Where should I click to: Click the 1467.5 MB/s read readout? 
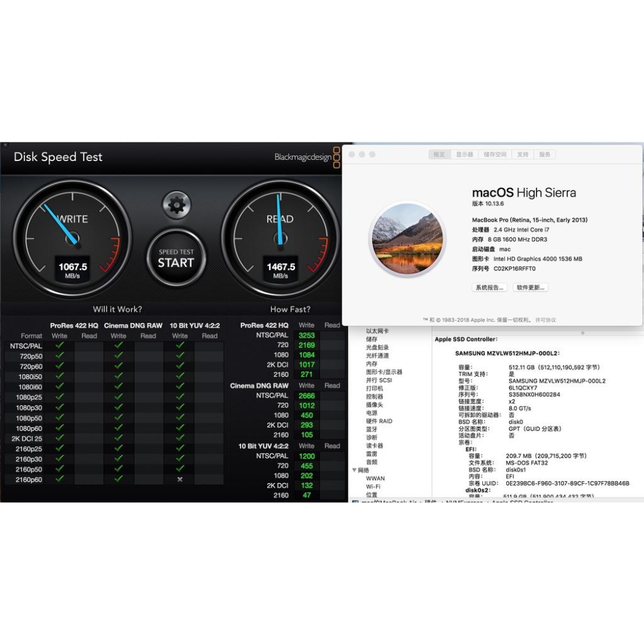click(281, 270)
